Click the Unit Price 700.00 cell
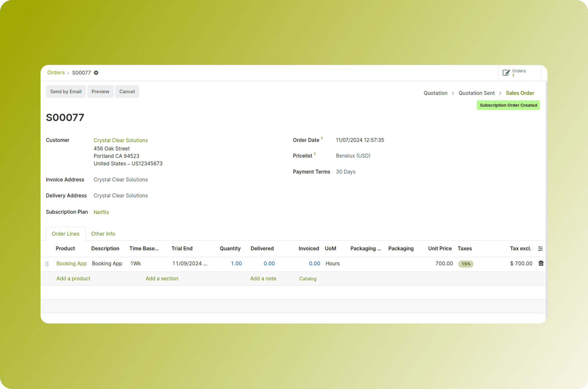588x389 pixels. click(x=444, y=264)
